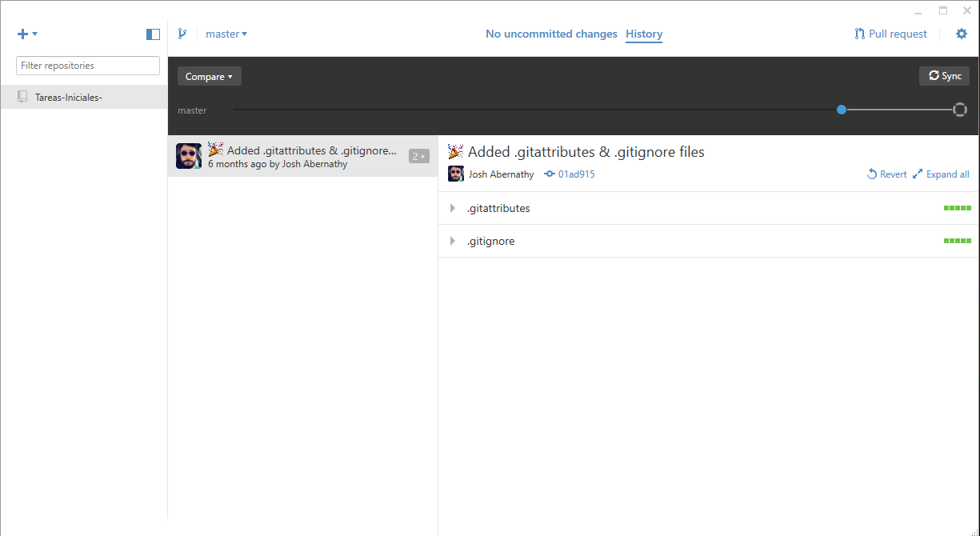Screen dimensions: 980x536
Task: Click Josh Abernathy avatar in commit details
Action: [456, 174]
